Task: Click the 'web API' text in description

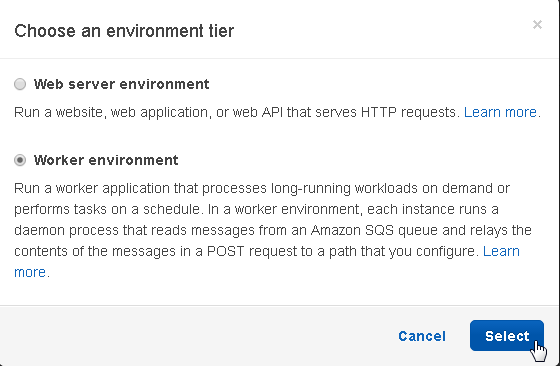Action: [x=257, y=112]
